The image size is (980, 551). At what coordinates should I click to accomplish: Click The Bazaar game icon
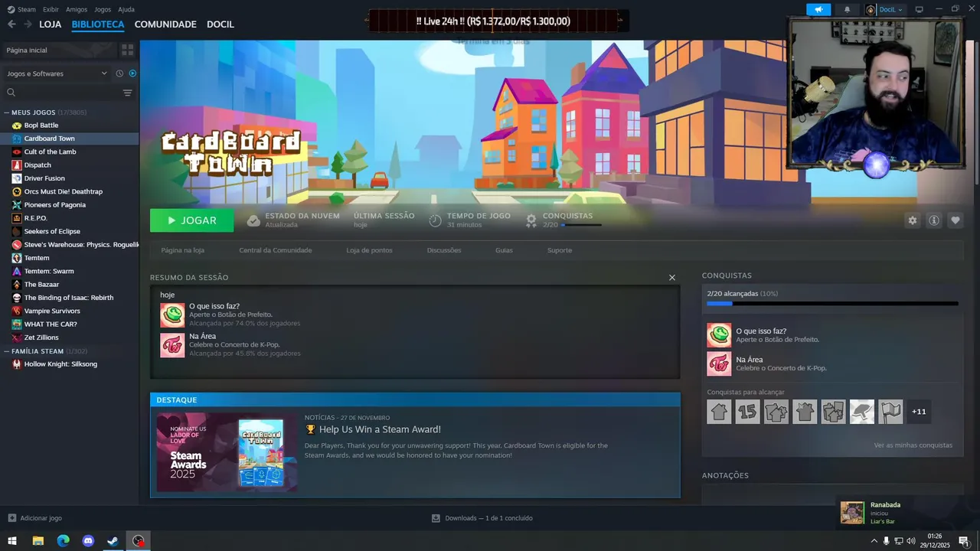[x=17, y=285]
